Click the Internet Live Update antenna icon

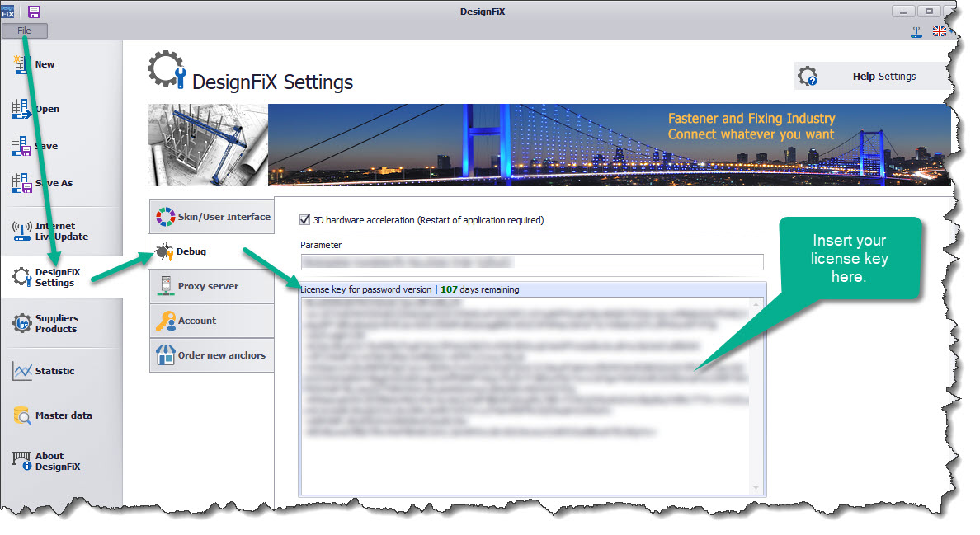click(22, 231)
